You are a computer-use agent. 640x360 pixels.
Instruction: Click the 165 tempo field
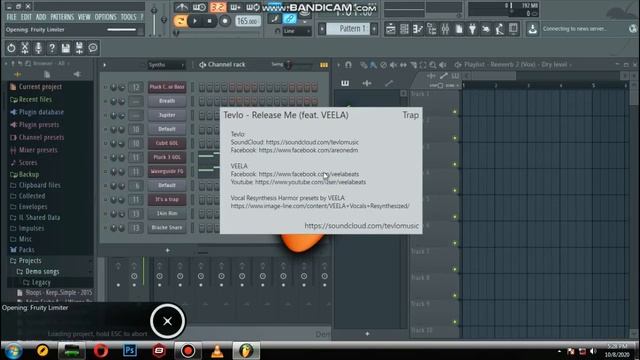[x=248, y=21]
